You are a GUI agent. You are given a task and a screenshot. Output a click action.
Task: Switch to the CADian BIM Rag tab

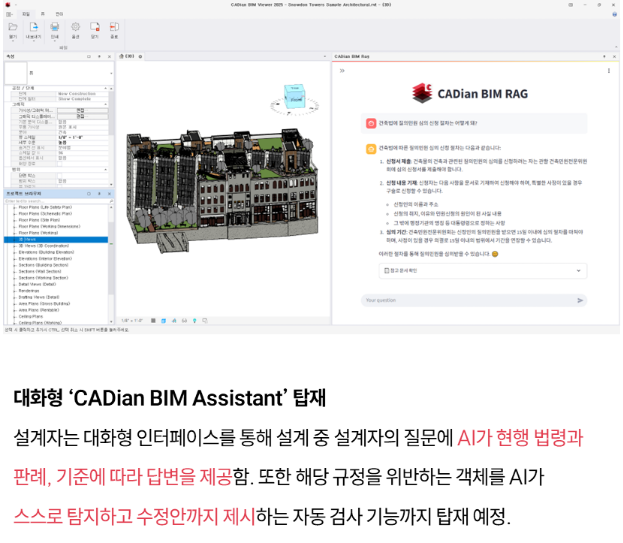[353, 57]
